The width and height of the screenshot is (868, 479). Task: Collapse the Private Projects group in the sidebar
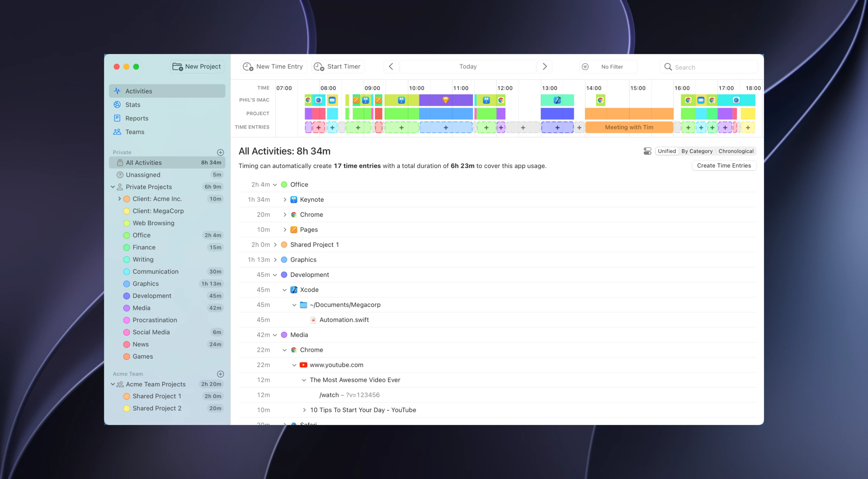point(113,187)
